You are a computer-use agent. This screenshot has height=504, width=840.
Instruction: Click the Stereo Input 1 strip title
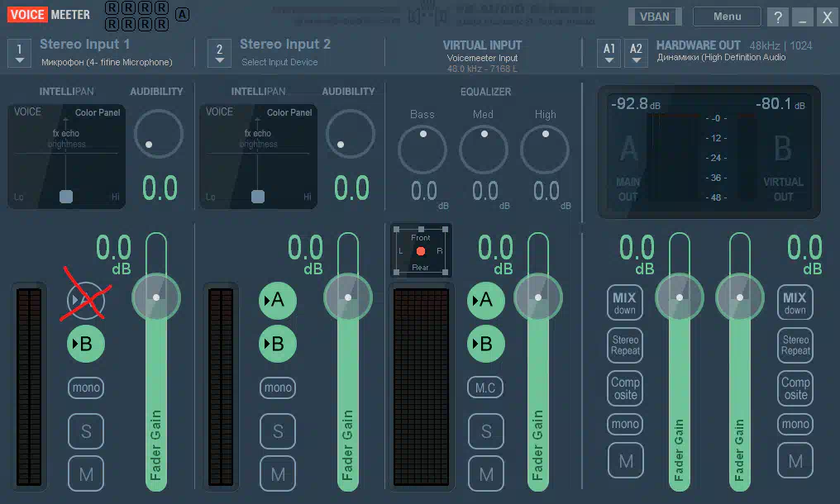click(84, 44)
